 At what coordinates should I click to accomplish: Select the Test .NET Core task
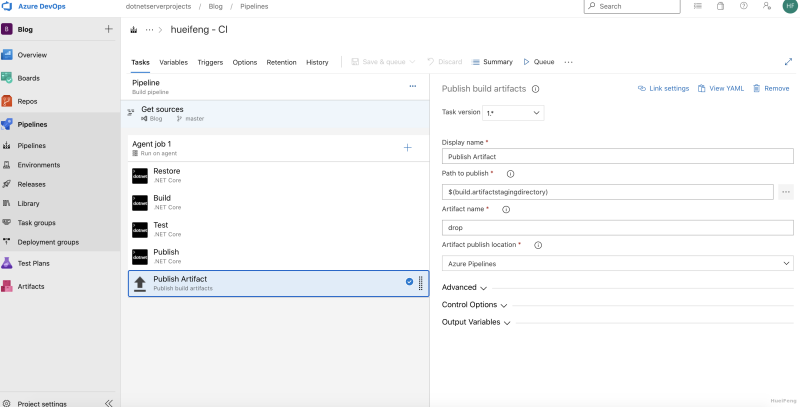point(278,230)
